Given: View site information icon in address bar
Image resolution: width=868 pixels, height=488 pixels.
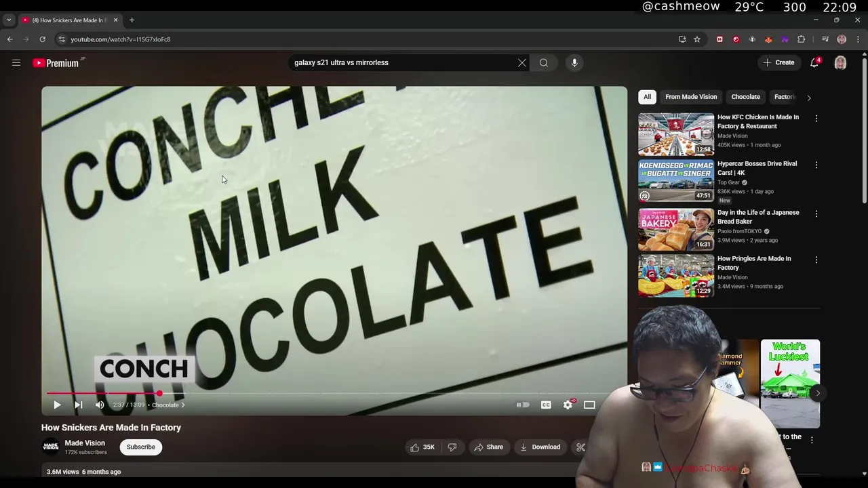Looking at the screenshot, I should click(x=62, y=39).
